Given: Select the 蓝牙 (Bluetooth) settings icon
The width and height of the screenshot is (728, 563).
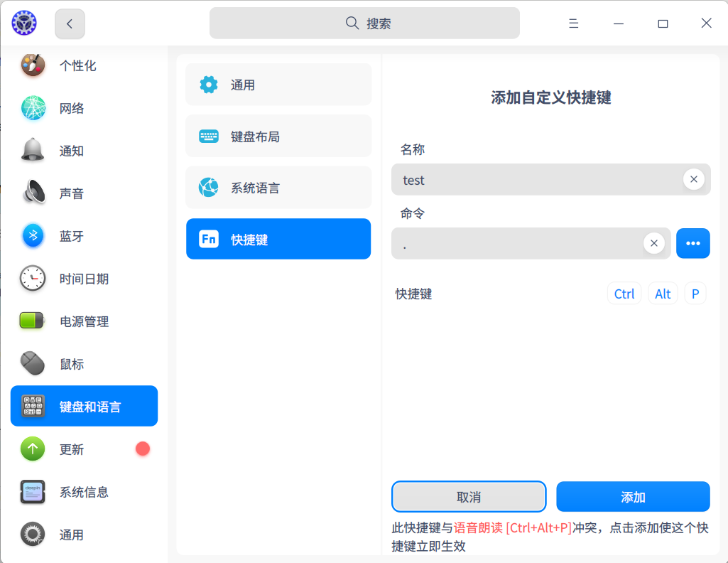Looking at the screenshot, I should 33,236.
